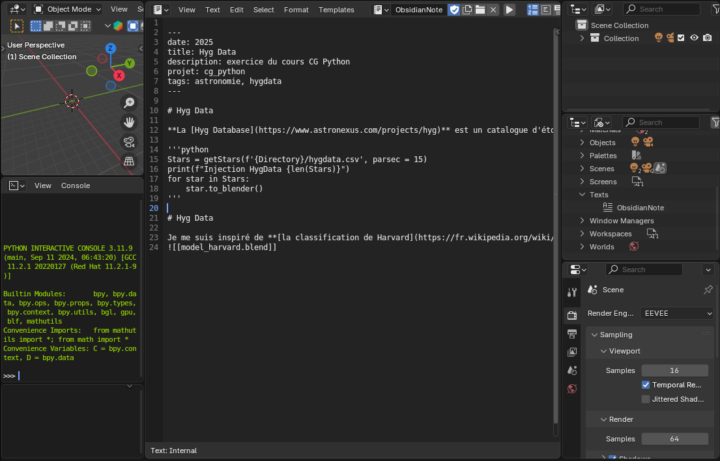Image resolution: width=720 pixels, height=461 pixels.
Task: Open text editor type dropdown
Action: pyautogui.click(x=160, y=10)
